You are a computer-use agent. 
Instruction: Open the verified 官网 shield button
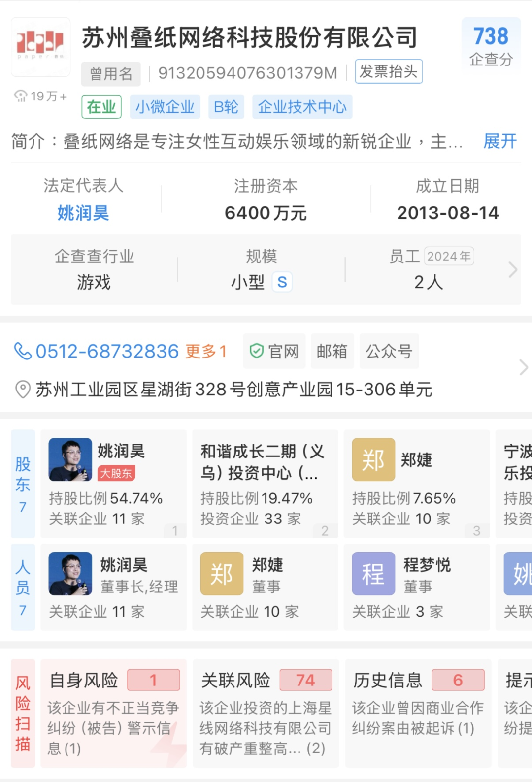274,351
